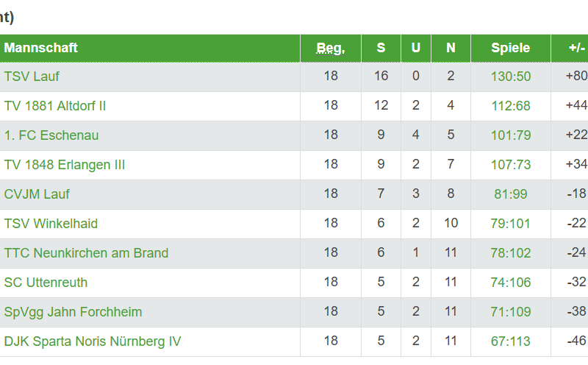Open TV 1881 Altdorf II team page
The image size is (588, 365).
point(55,106)
